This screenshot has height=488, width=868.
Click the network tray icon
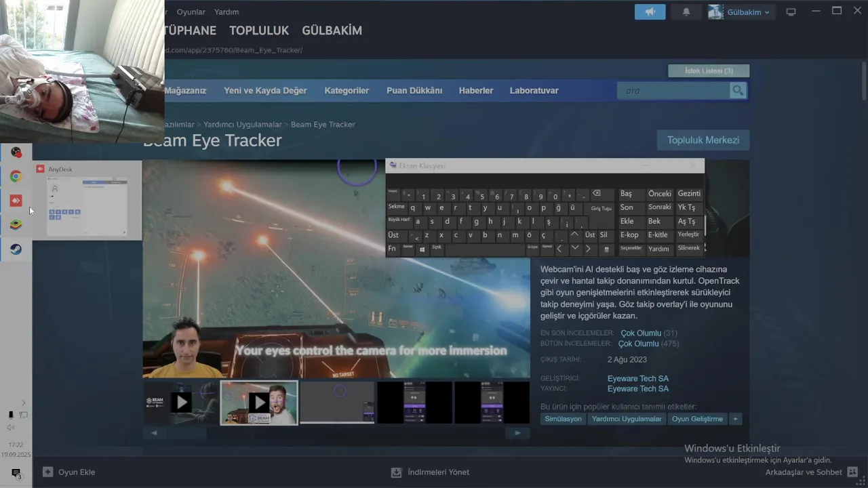(x=23, y=415)
